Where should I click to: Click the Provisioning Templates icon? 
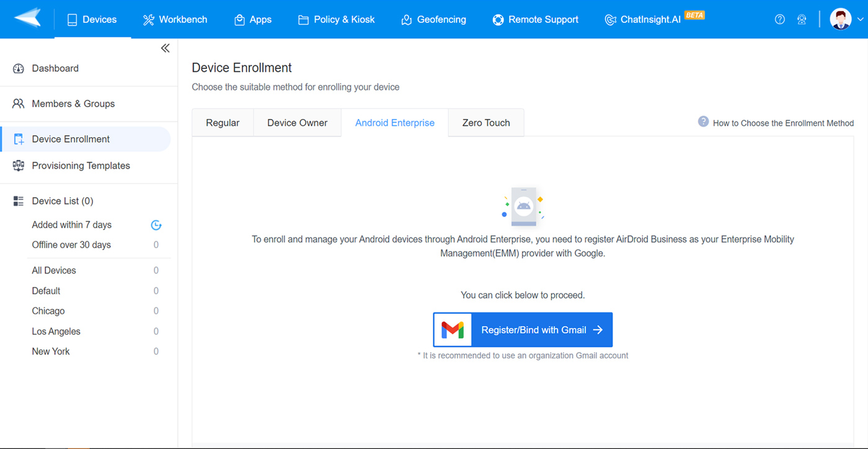[19, 166]
